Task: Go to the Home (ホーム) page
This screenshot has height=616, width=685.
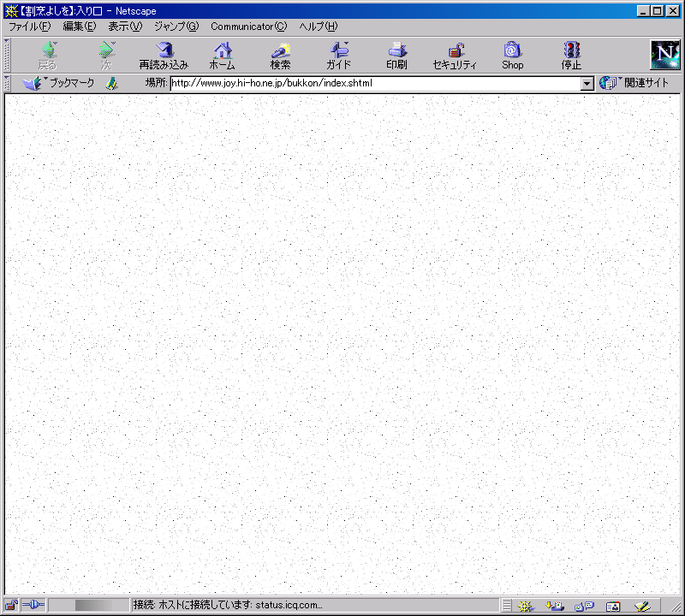Action: click(222, 56)
